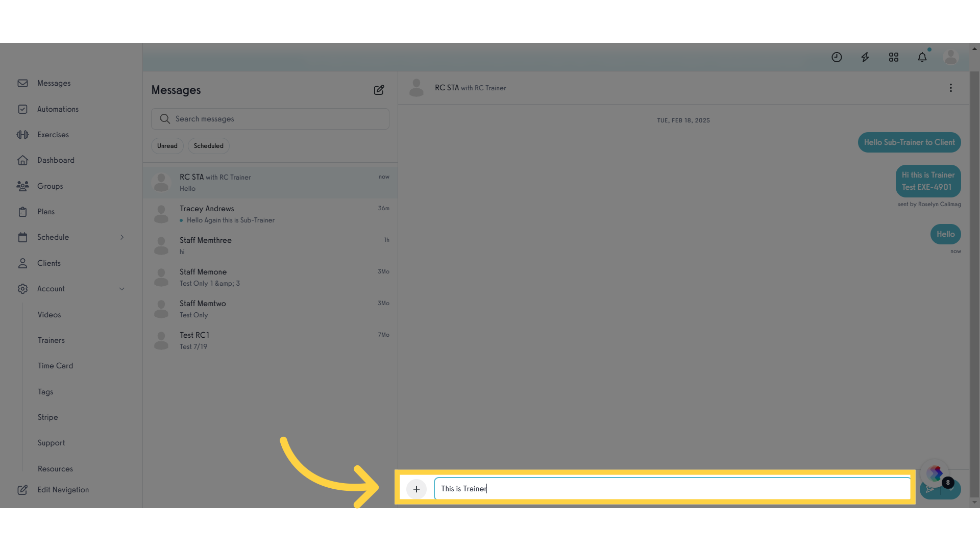Viewport: 980px width, 551px height.
Task: Click the attach file plus icon
Action: pos(416,488)
